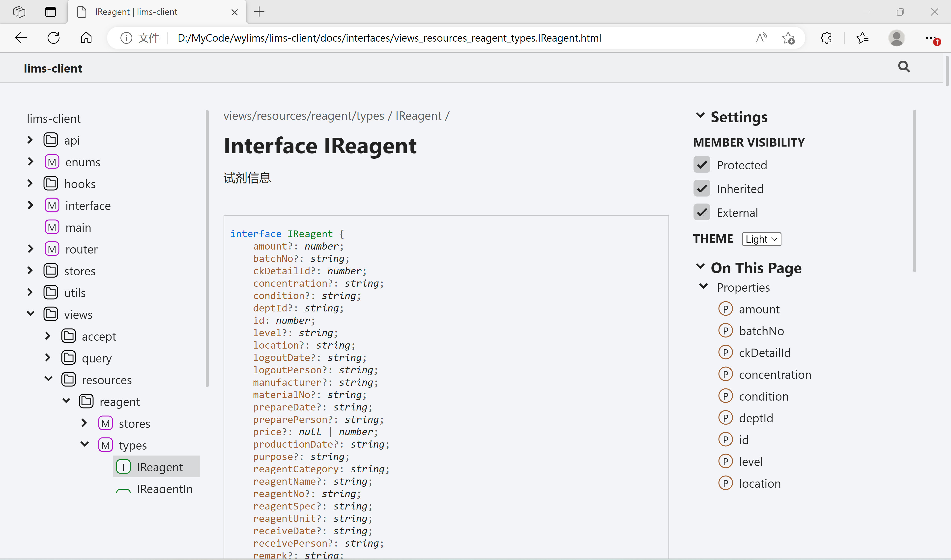
Task: Click the browser refresh icon
Action: 54,38
